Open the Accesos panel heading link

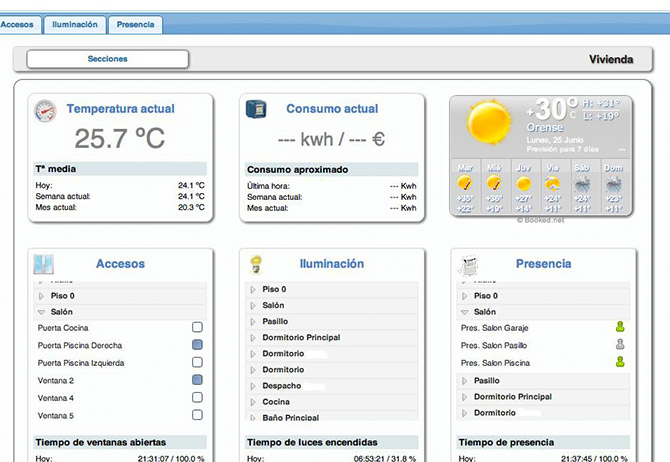pos(120,264)
